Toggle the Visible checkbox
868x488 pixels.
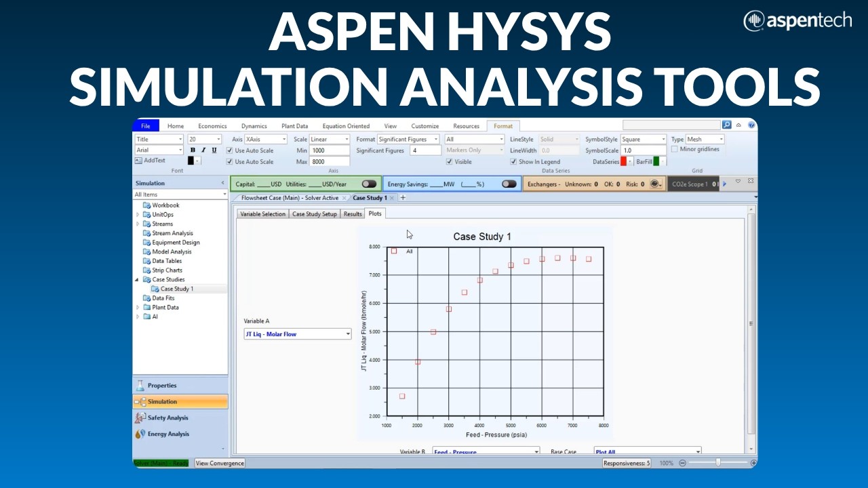point(449,162)
